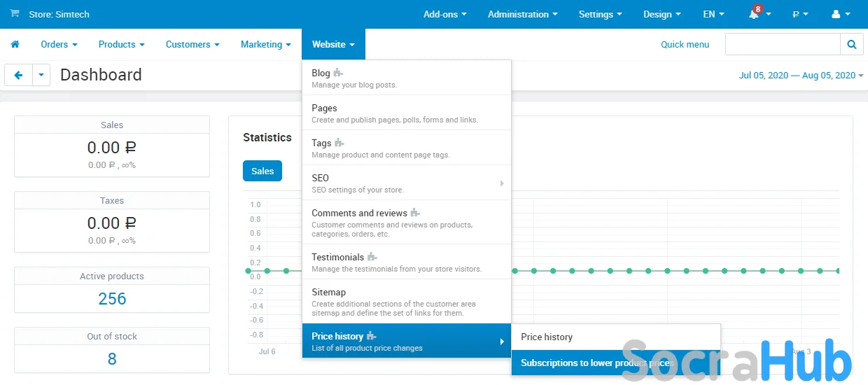868x385 pixels.
Task: Open the user account profile icon
Action: coord(836,14)
